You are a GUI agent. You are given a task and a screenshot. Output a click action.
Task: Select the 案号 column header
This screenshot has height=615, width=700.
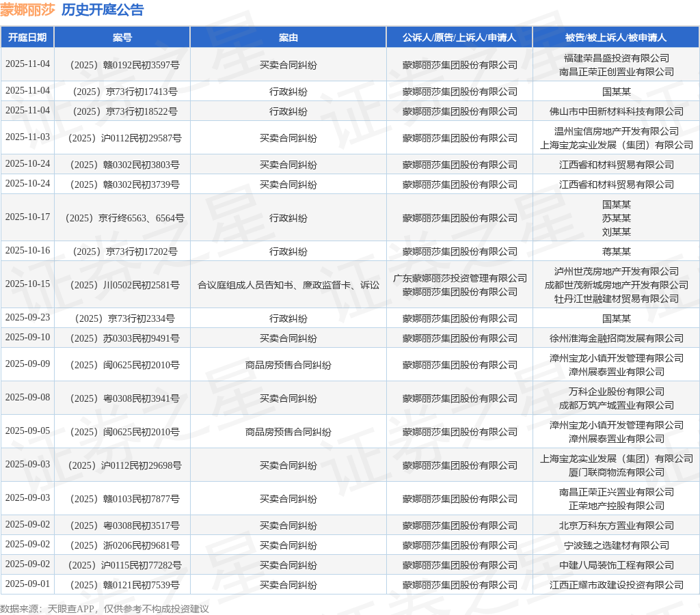[x=122, y=38]
